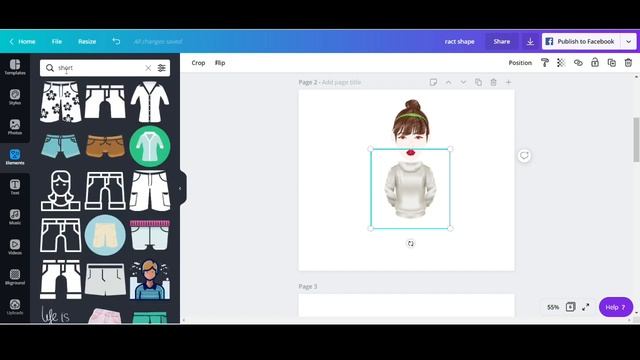Select the sweating man illustration element
This screenshot has height=360, width=640.
[150, 280]
